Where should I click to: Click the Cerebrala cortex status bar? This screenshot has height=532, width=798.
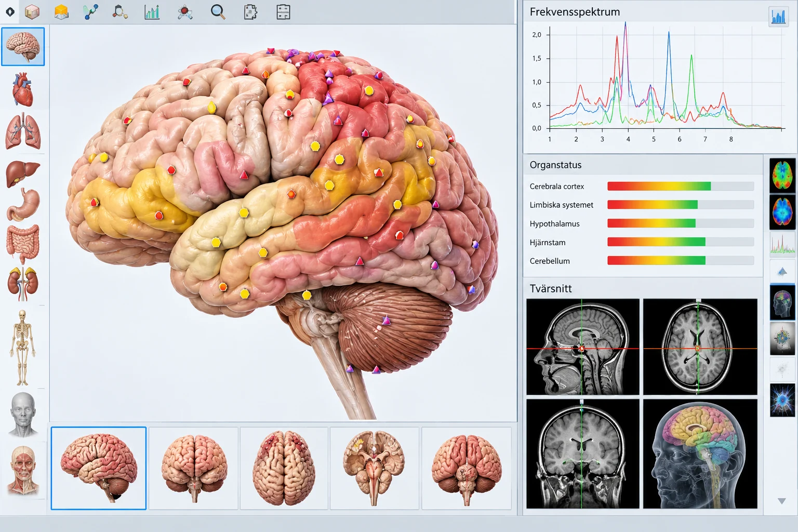click(x=681, y=186)
